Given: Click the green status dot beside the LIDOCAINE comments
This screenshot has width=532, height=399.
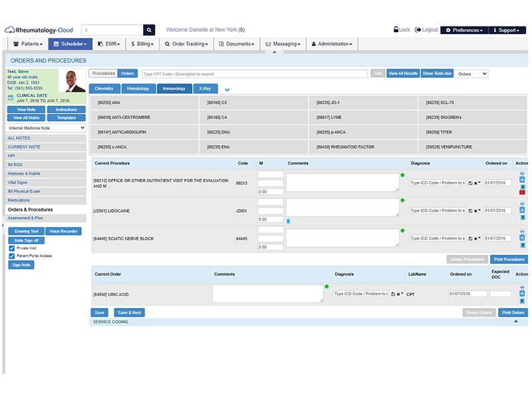Looking at the screenshot, I should point(402,200).
